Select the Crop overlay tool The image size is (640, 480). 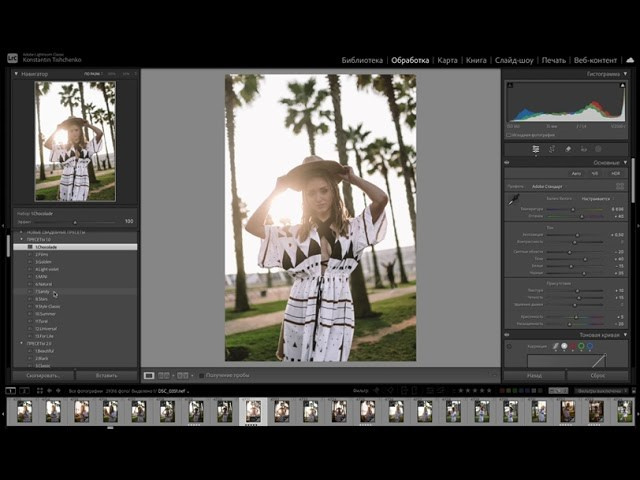(x=552, y=149)
